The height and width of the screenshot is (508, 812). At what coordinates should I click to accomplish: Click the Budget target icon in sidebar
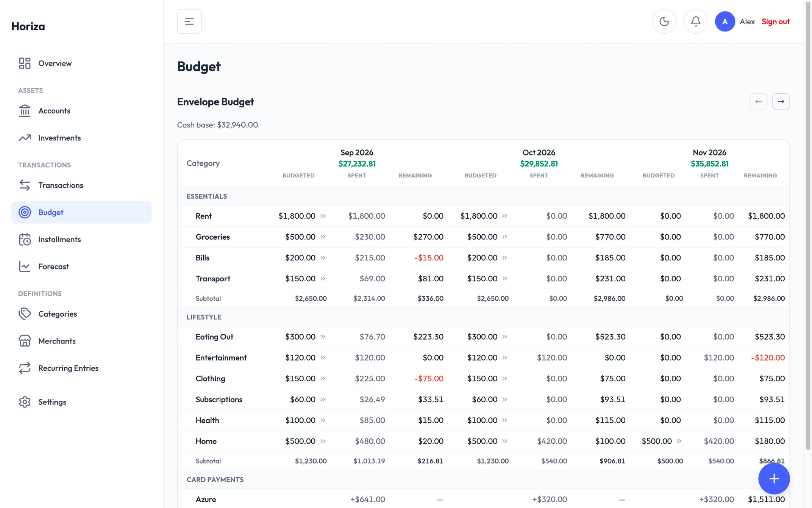[x=25, y=212]
